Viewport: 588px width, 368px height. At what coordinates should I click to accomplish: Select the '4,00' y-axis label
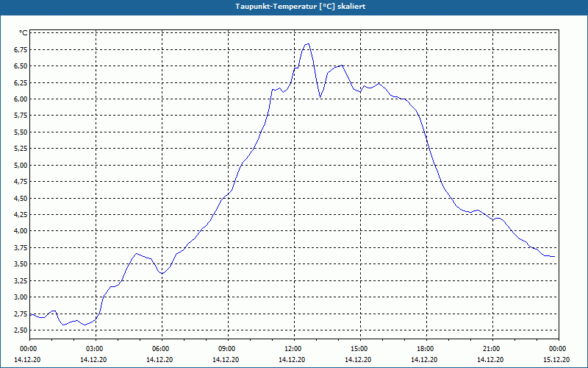pyautogui.click(x=21, y=231)
